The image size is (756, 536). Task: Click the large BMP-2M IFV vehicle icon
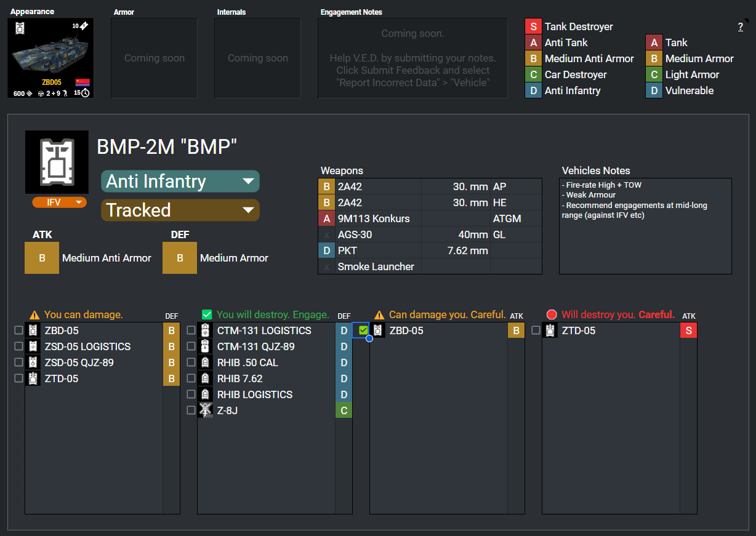56,162
